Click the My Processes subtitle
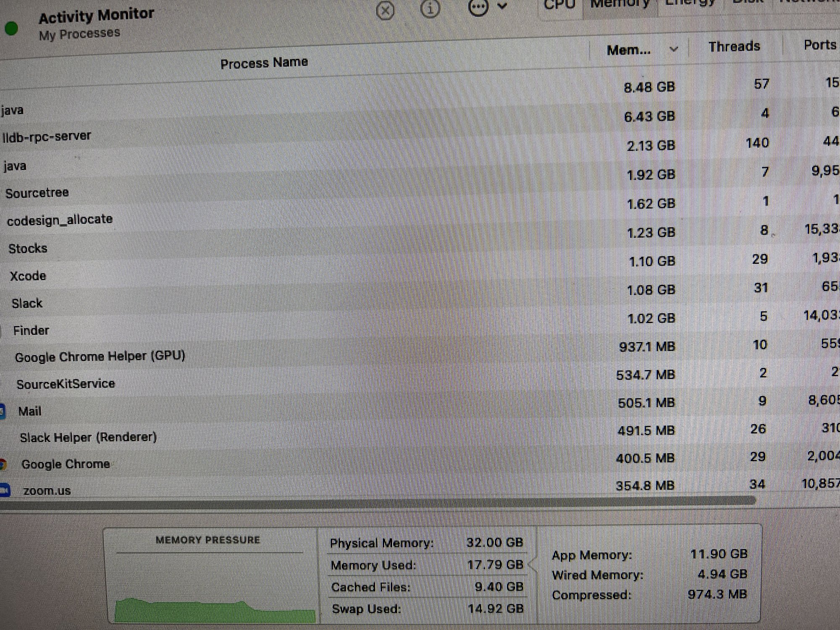The image size is (840, 630). click(79, 34)
